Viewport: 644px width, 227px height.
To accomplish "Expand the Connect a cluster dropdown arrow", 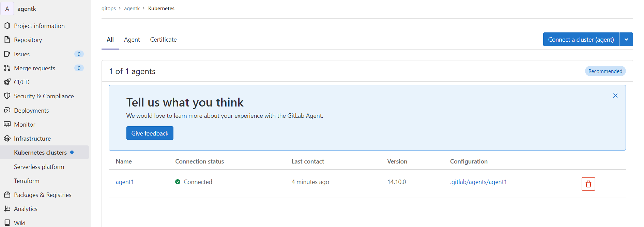I will coord(626,39).
